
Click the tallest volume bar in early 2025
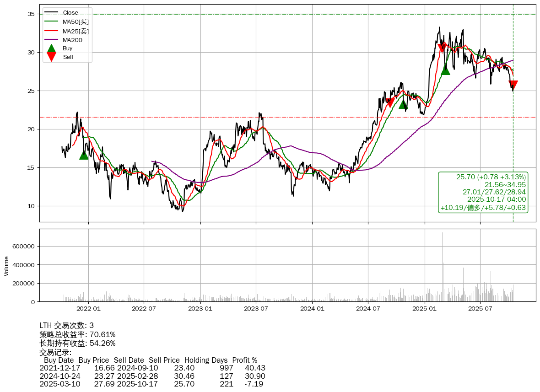[442, 265]
